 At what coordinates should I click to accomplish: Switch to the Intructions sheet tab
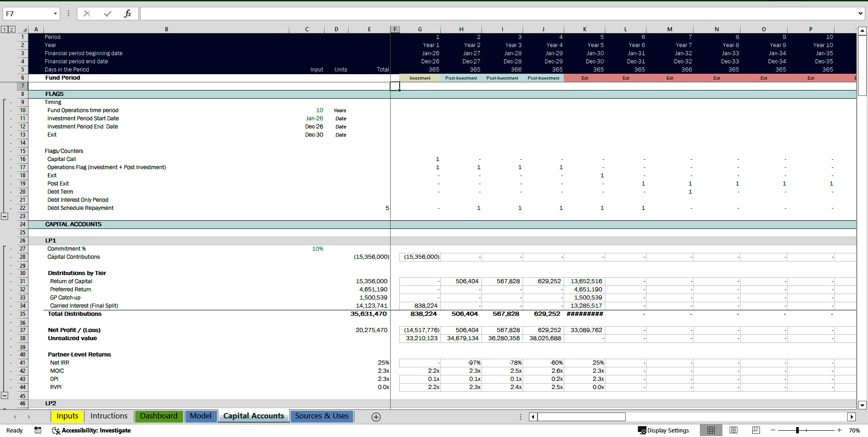coord(109,416)
